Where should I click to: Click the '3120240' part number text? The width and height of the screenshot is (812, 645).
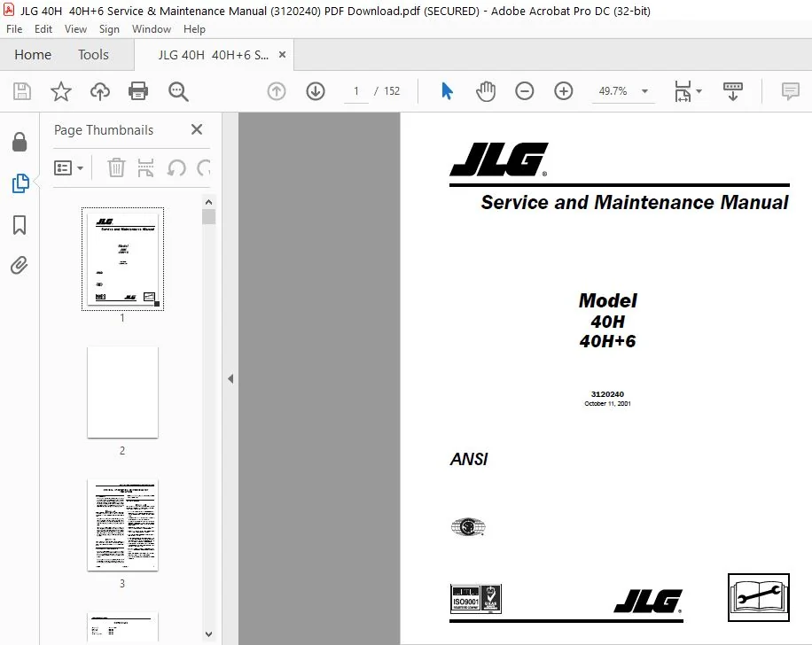(607, 394)
